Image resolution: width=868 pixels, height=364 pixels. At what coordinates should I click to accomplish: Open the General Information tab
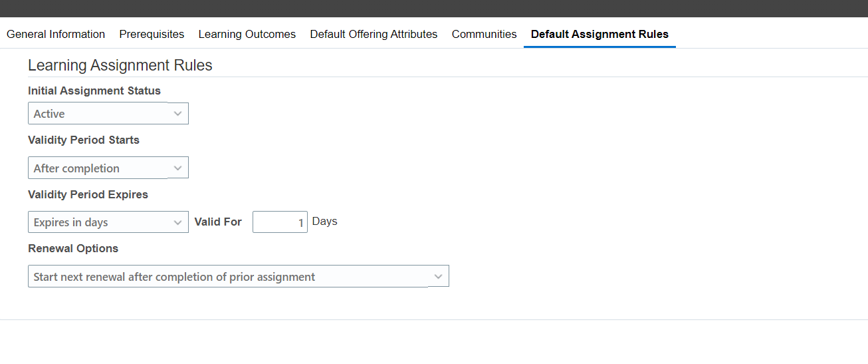[x=56, y=34]
